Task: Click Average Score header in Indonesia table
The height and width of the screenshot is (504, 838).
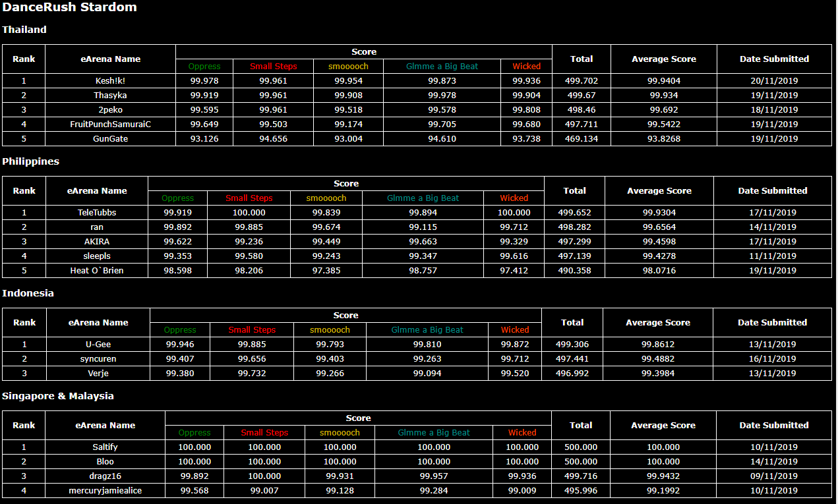Action: pyautogui.click(x=657, y=323)
